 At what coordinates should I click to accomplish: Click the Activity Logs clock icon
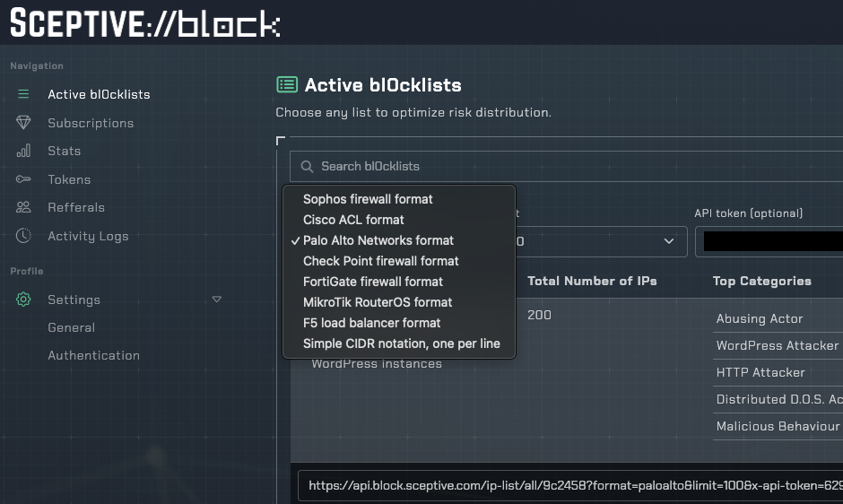[23, 236]
